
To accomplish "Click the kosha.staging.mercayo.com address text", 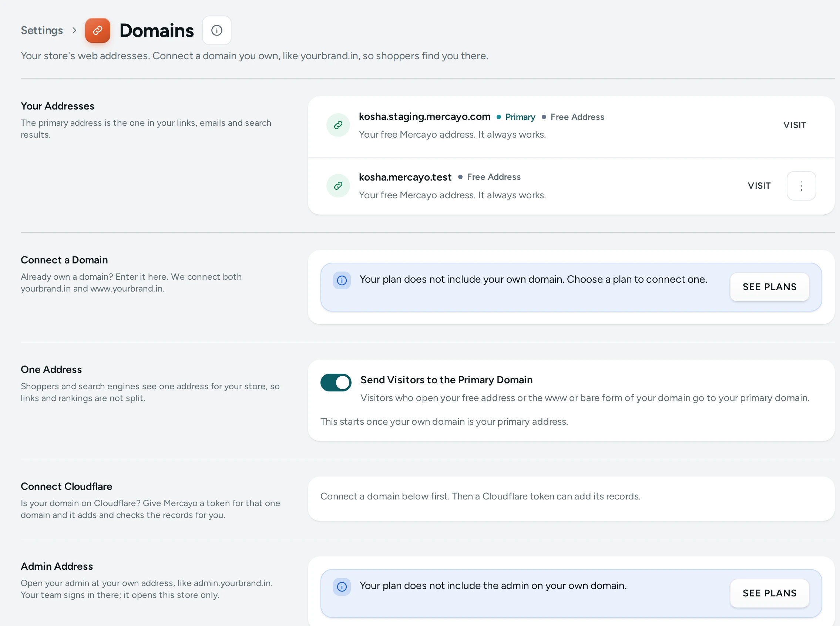I will click(424, 117).
